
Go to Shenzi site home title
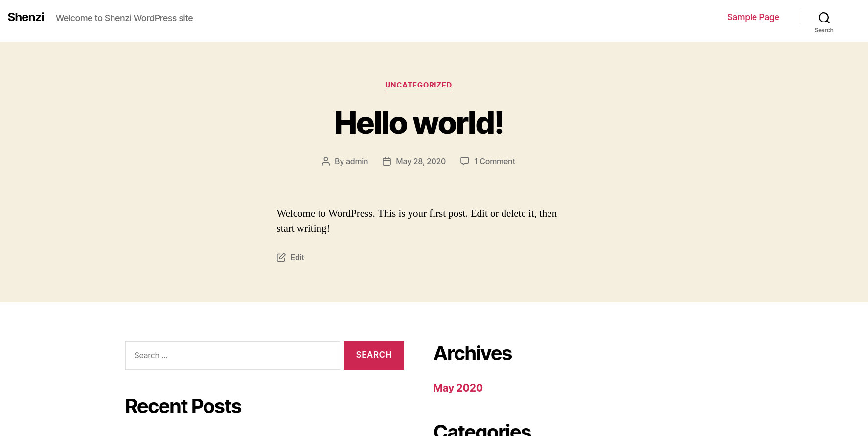pos(26,17)
